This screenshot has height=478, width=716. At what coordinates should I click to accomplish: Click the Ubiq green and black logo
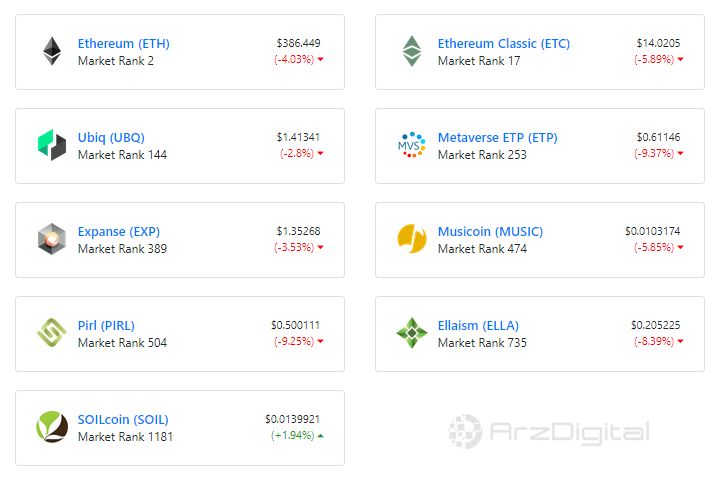pyautogui.click(x=52, y=145)
